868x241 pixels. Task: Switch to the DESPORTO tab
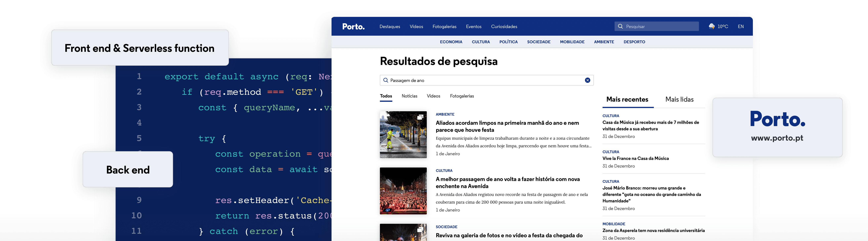point(634,42)
